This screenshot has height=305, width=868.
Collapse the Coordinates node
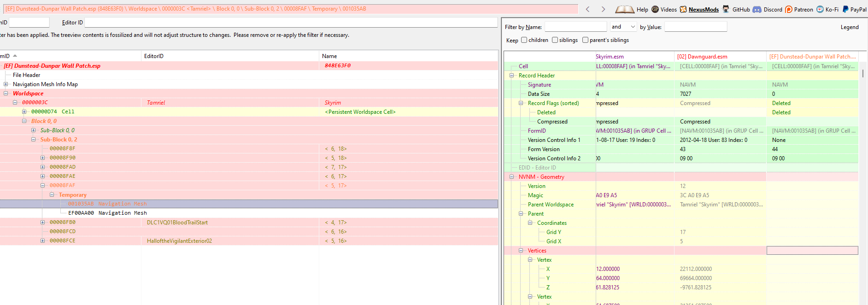coord(530,223)
